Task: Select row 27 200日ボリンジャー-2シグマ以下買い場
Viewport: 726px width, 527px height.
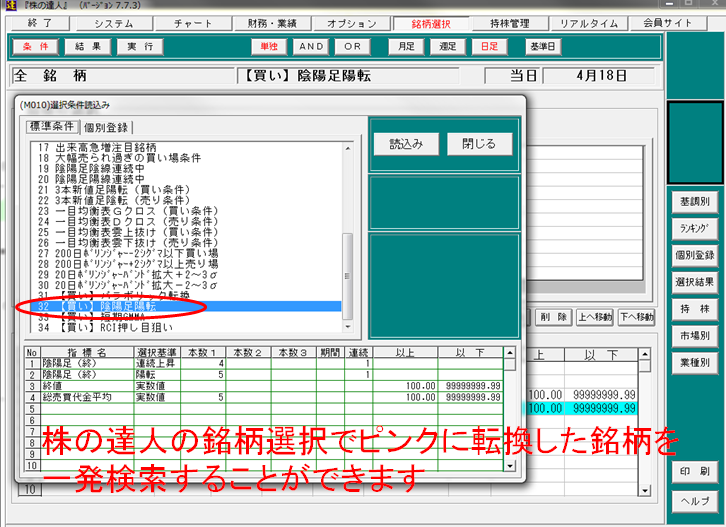Action: tap(186, 253)
